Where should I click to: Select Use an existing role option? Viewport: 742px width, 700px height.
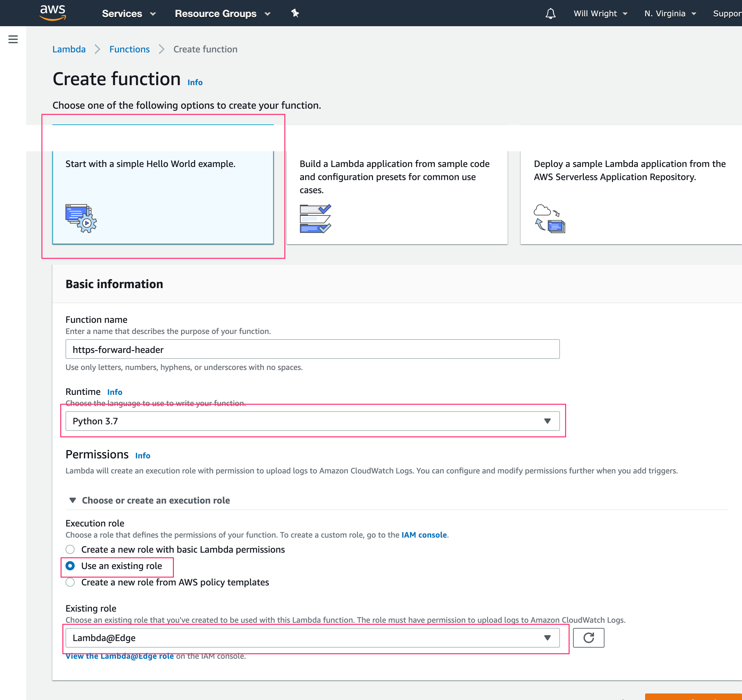pos(114,566)
